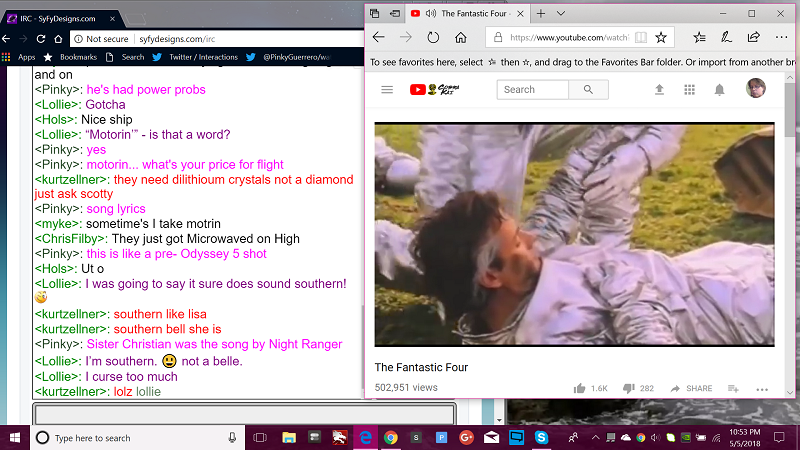Close the IRC - SyfyDesigns.com Chrome tab
Image resolution: width=800 pixels, height=450 pixels.
[112, 19]
